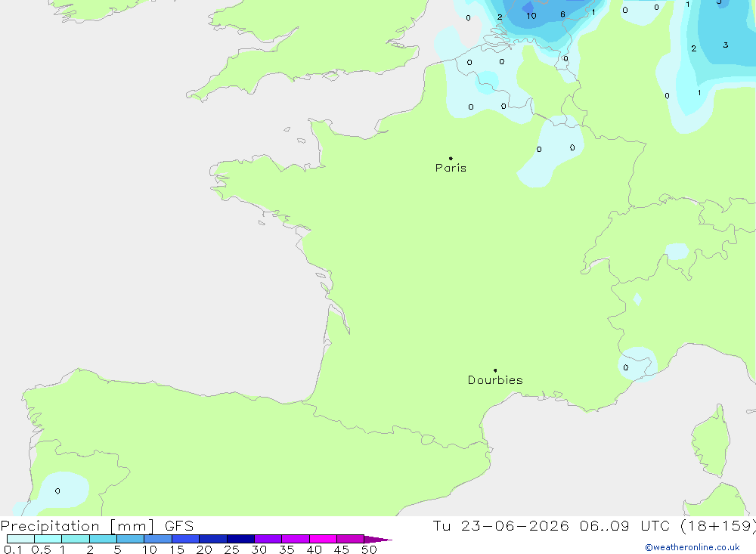Select the 30 mm purple legend swatch
Screen dimensions: 756x554
click(x=268, y=539)
